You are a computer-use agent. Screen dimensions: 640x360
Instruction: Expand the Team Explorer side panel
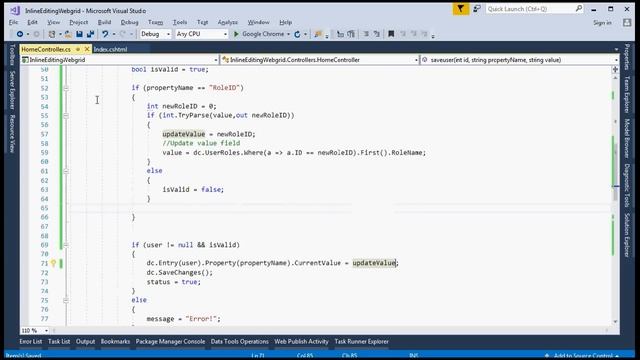[627, 94]
